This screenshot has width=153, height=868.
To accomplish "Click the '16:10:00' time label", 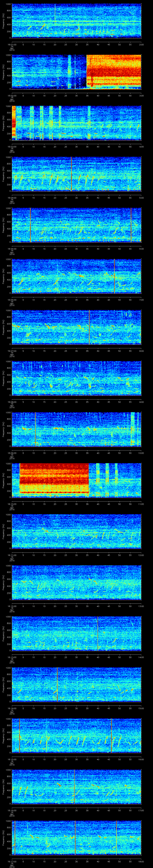I will pos(12,504).
